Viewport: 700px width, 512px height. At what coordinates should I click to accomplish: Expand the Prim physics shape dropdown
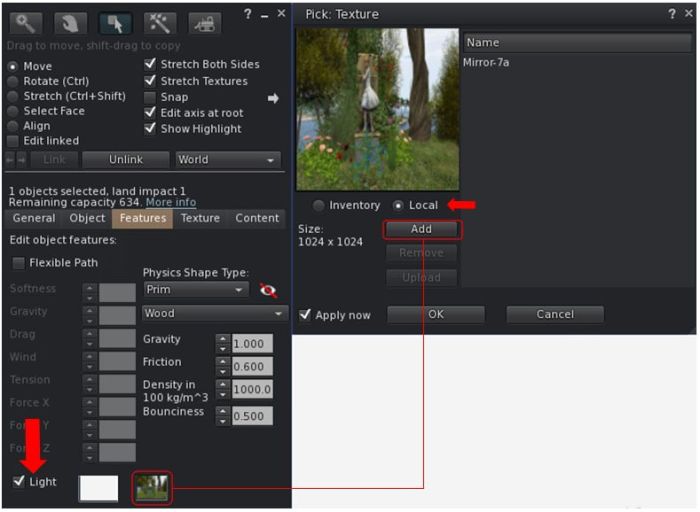195,290
